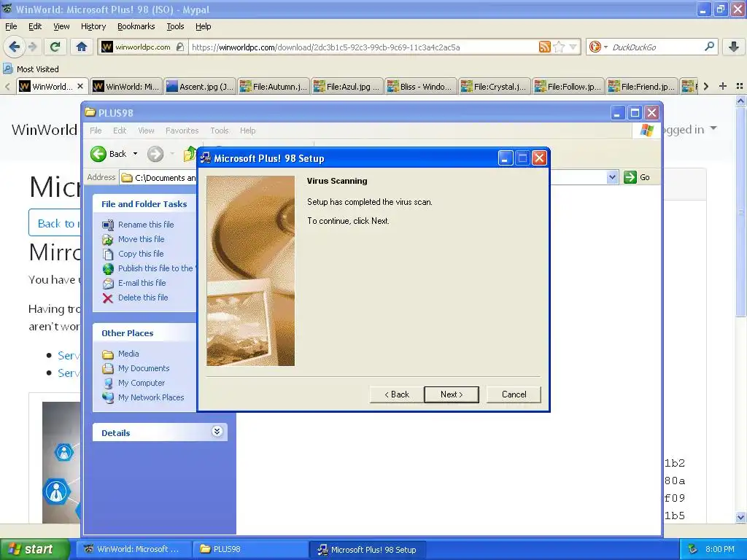Image resolution: width=747 pixels, height=560 pixels.
Task: Click Publish this file to the Web
Action: (x=156, y=268)
